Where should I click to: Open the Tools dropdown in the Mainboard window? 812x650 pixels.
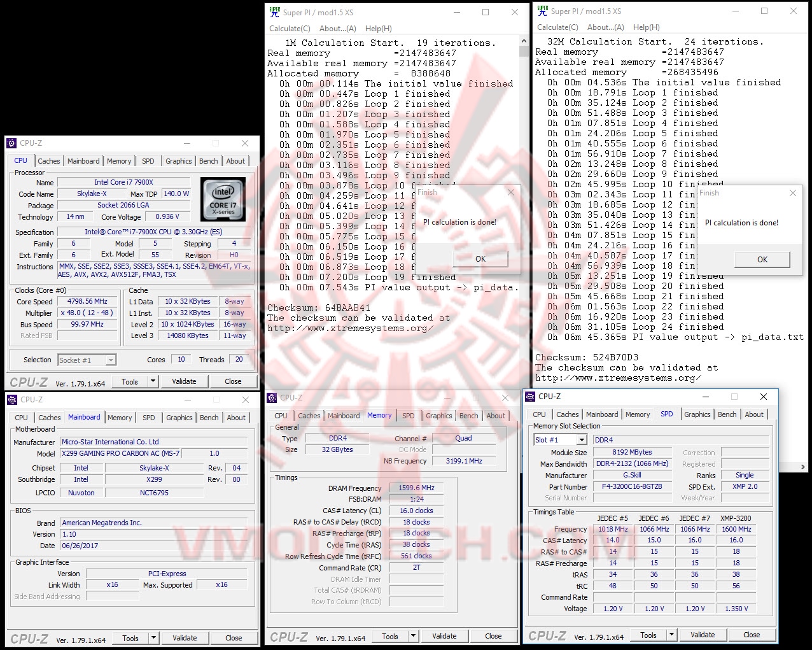click(152, 638)
